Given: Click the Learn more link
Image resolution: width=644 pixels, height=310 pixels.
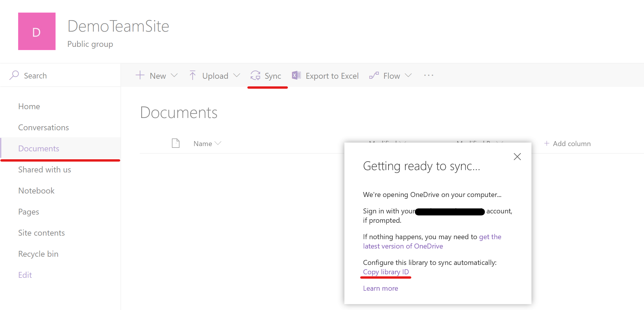Looking at the screenshot, I should (x=380, y=288).
